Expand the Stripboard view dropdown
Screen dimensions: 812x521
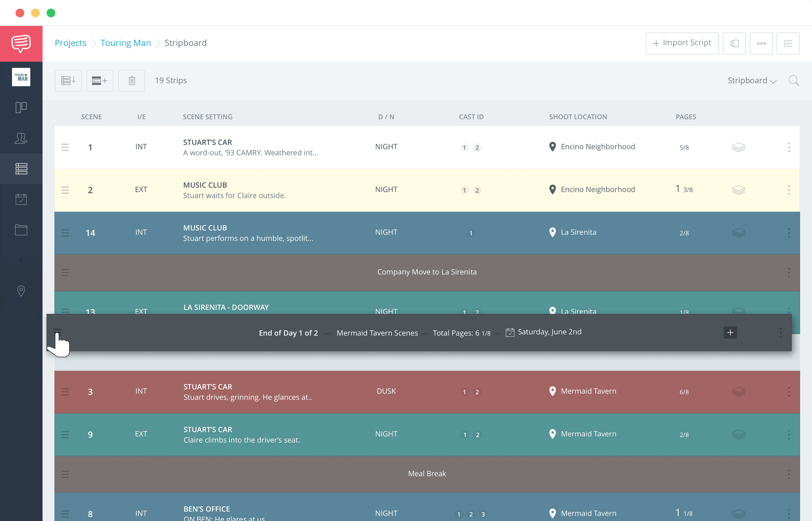click(x=752, y=81)
